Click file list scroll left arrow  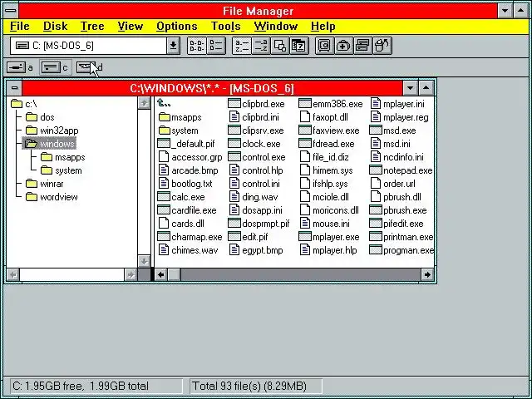(161, 274)
